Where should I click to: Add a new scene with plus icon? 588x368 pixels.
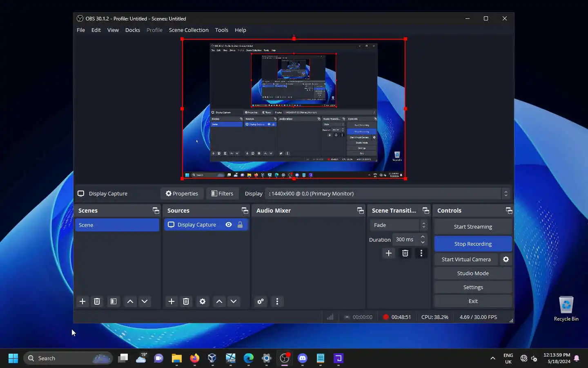coord(82,301)
